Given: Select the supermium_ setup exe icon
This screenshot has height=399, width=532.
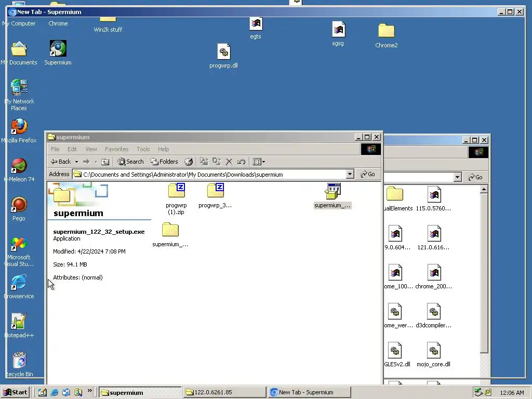Looking at the screenshot, I should pyautogui.click(x=332, y=196).
